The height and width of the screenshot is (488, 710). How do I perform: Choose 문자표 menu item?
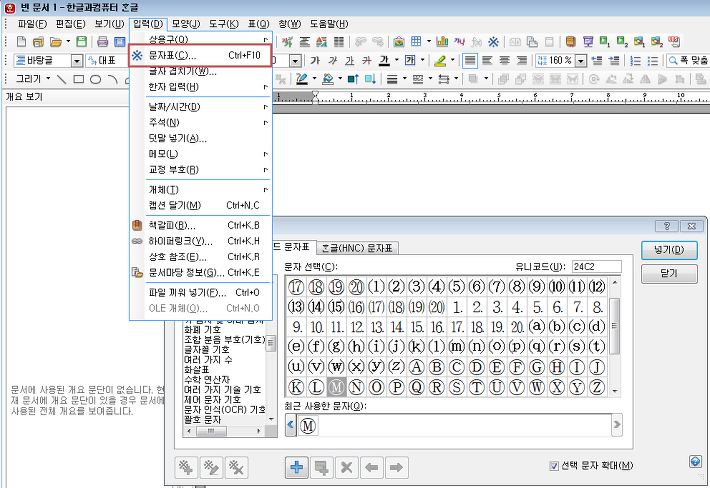pos(200,56)
